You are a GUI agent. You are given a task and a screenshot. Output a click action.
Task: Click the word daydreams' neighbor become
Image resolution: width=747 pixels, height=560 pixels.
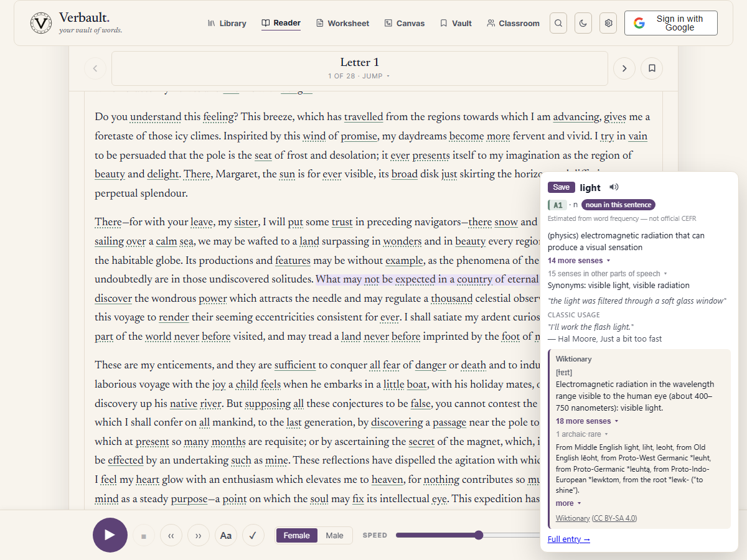coord(466,136)
